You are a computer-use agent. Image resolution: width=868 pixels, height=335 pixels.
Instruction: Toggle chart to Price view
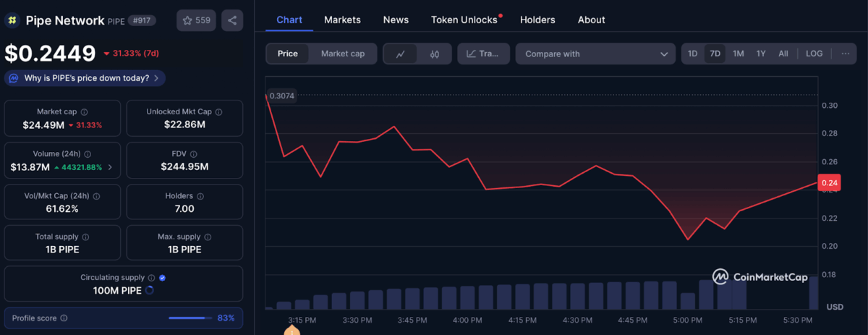coord(287,54)
